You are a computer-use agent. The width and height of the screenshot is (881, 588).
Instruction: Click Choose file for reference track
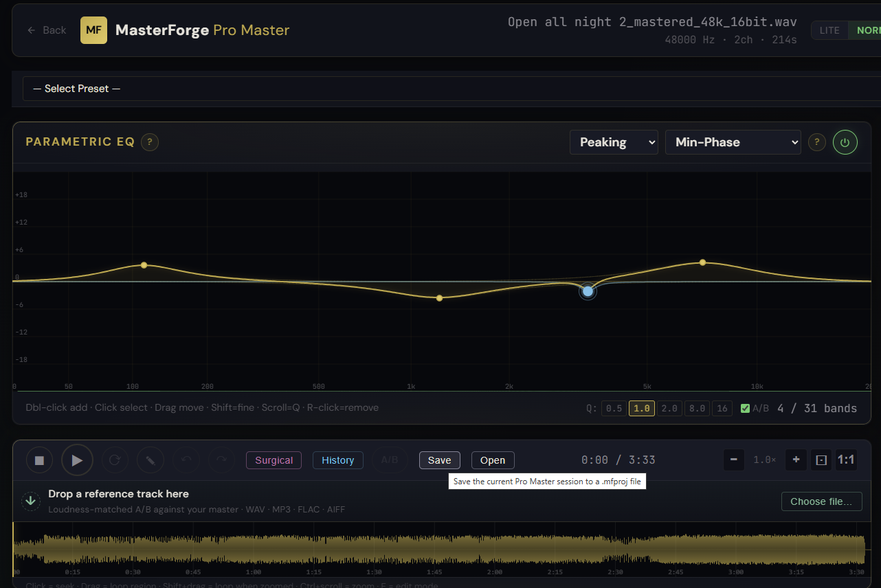(821, 501)
